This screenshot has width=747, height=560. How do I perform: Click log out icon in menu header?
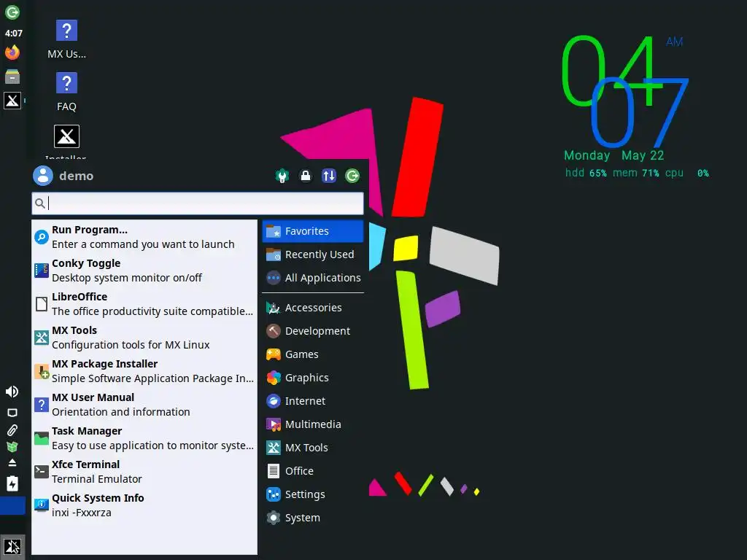352,176
